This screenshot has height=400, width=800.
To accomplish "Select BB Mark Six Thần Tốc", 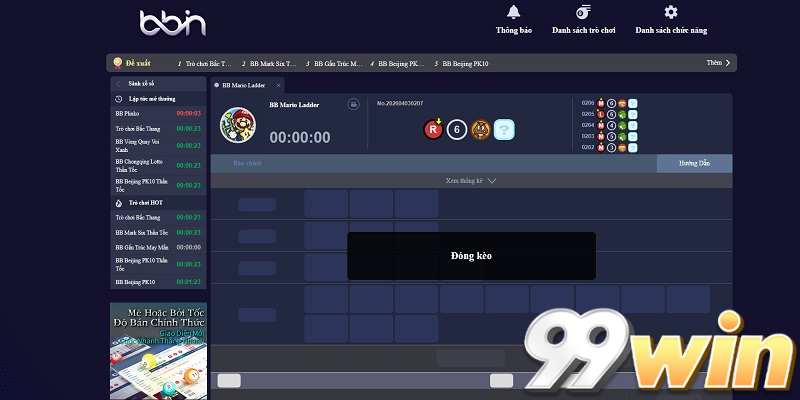I will click(x=158, y=232).
